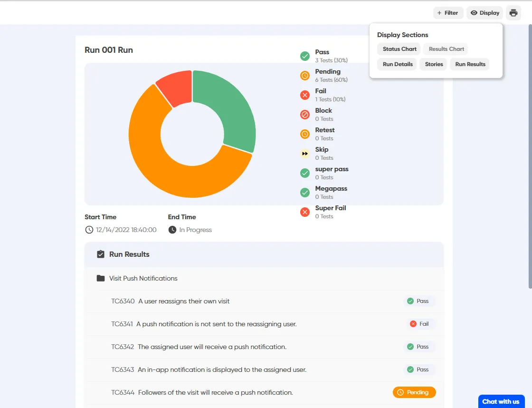
Task: Expand the Visit Push Notifications folder row
Action: pyautogui.click(x=264, y=278)
